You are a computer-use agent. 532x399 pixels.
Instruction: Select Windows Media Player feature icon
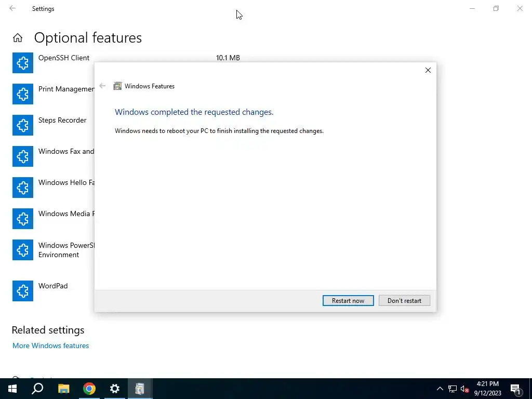tap(23, 219)
